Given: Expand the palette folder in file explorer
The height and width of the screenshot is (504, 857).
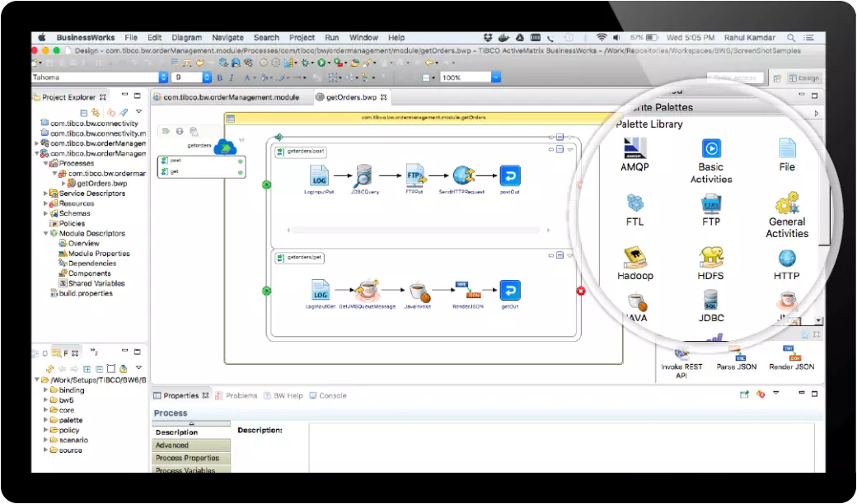Looking at the screenshot, I should [x=45, y=420].
